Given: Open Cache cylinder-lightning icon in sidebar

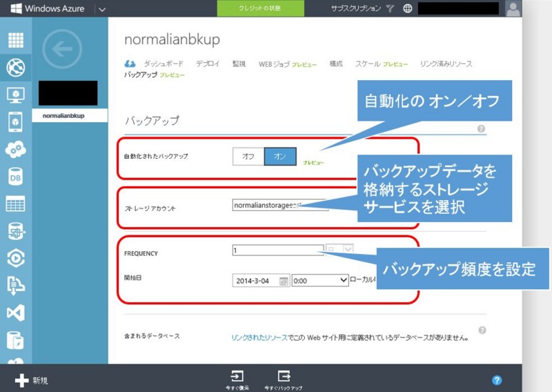Looking at the screenshot, I should (x=15, y=340).
